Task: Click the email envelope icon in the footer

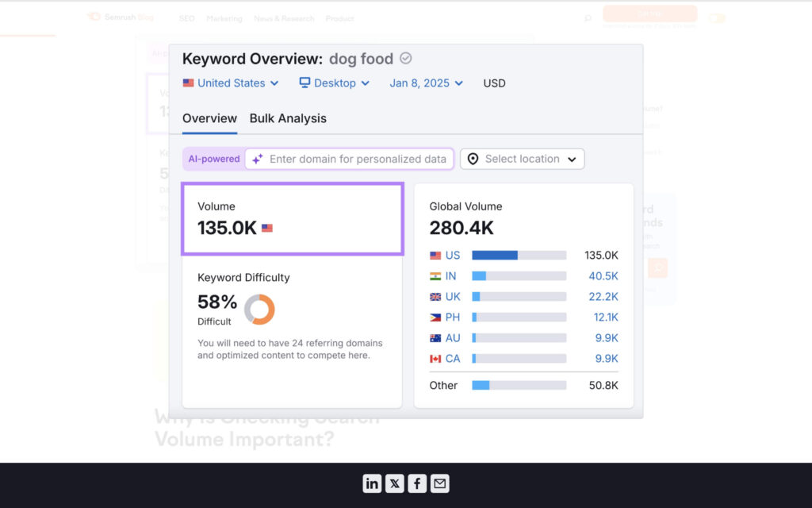Action: [439, 483]
